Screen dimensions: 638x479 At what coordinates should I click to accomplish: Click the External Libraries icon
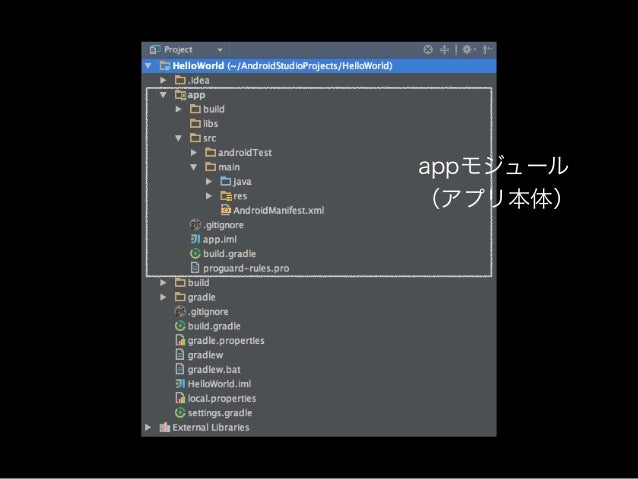pos(164,427)
